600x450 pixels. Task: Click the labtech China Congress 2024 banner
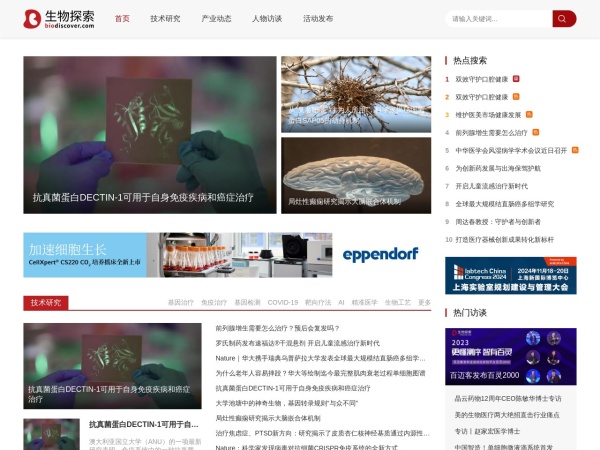click(x=511, y=276)
